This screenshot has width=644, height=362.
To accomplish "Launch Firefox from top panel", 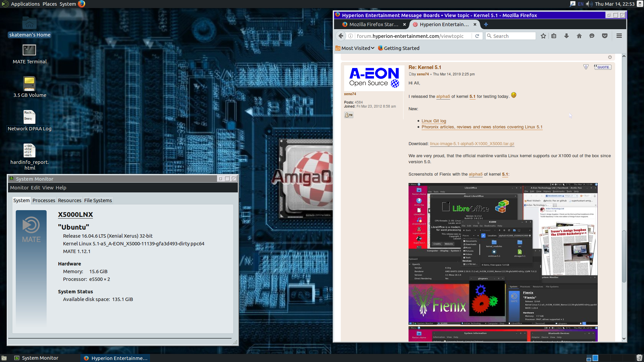I will pos(82,4).
